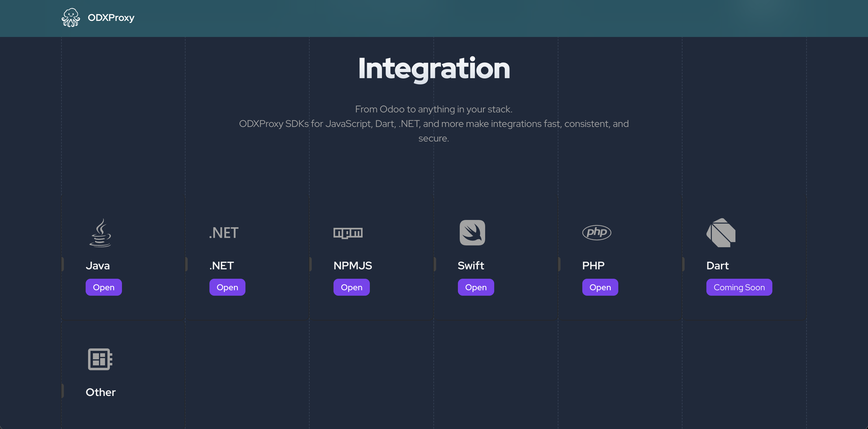
Task: Click the Coming Soon button under Dart
Action: tap(739, 287)
